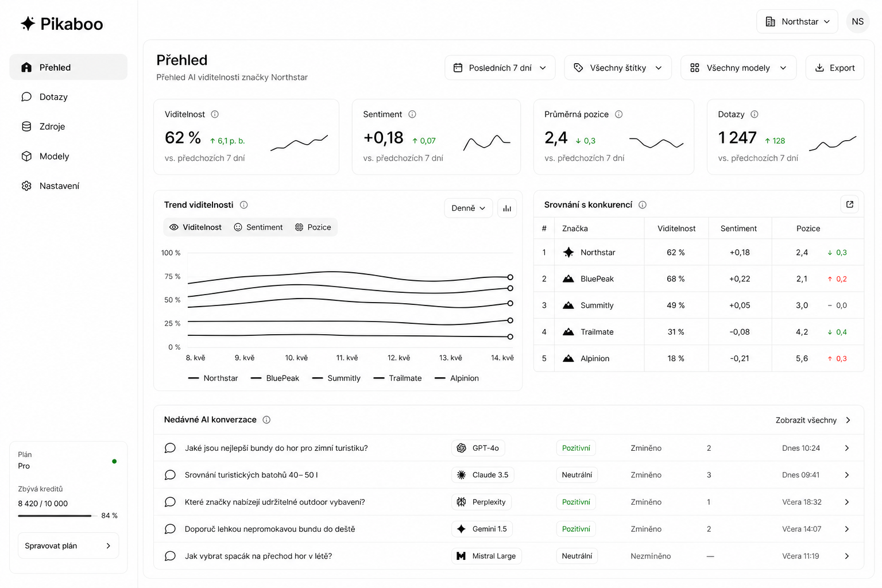Click the credits remaining progress bar
The image size is (882, 588).
(57, 516)
